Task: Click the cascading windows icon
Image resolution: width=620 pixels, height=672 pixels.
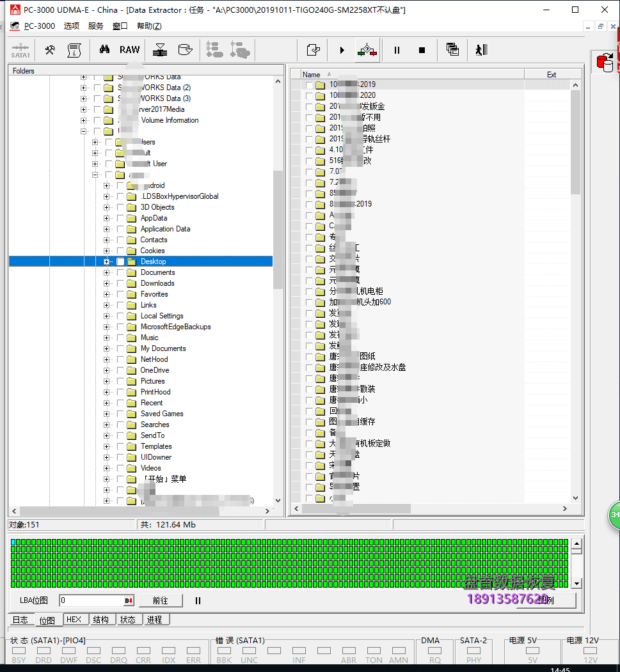Action: tap(452, 50)
